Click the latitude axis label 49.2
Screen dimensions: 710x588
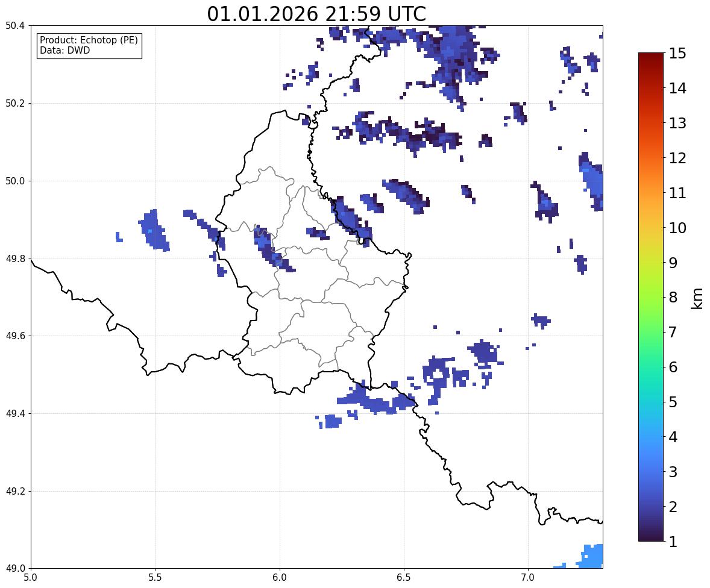tap(16, 491)
